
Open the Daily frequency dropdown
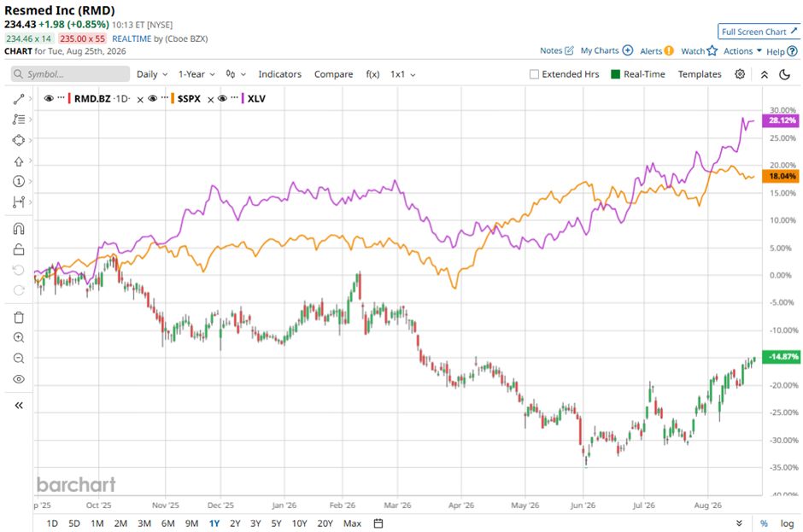[152, 74]
